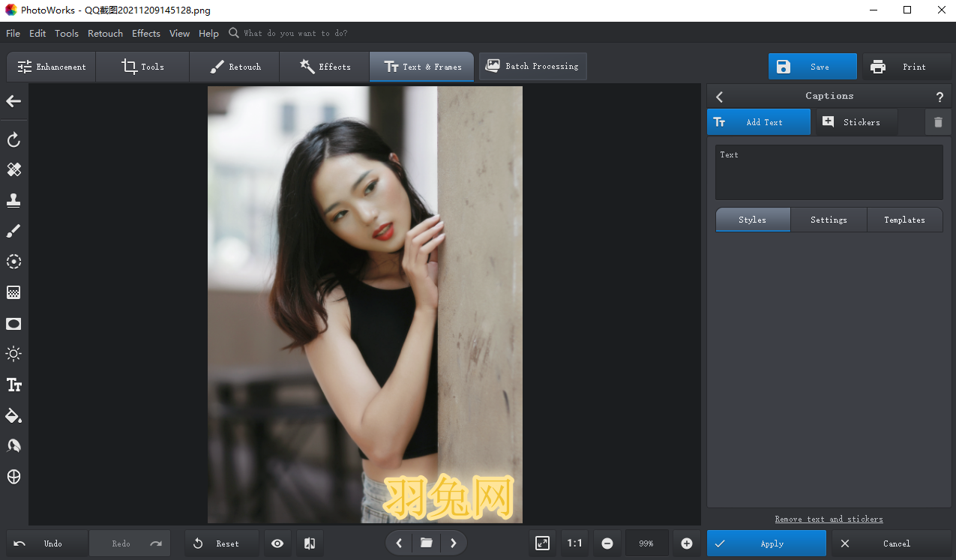
Task: Click inside the caption Text input box
Action: point(829,172)
